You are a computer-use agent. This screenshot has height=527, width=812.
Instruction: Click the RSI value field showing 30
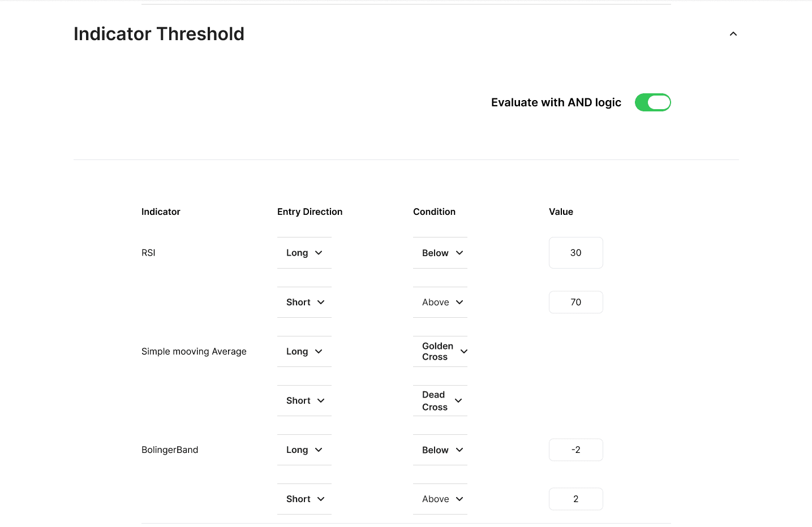(x=575, y=253)
